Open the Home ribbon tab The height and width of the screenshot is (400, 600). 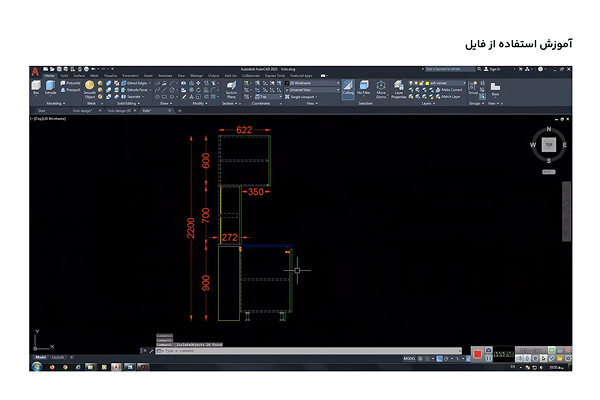click(x=49, y=76)
